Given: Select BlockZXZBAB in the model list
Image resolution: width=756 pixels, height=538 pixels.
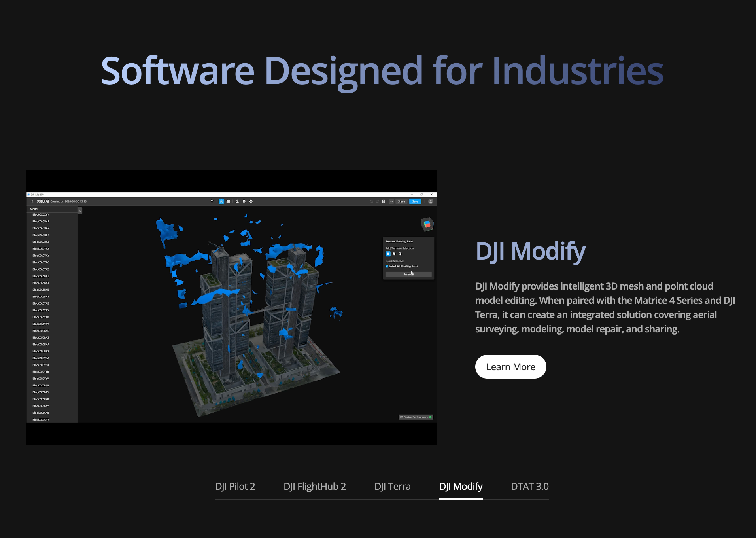Looking at the screenshot, I should [41, 385].
